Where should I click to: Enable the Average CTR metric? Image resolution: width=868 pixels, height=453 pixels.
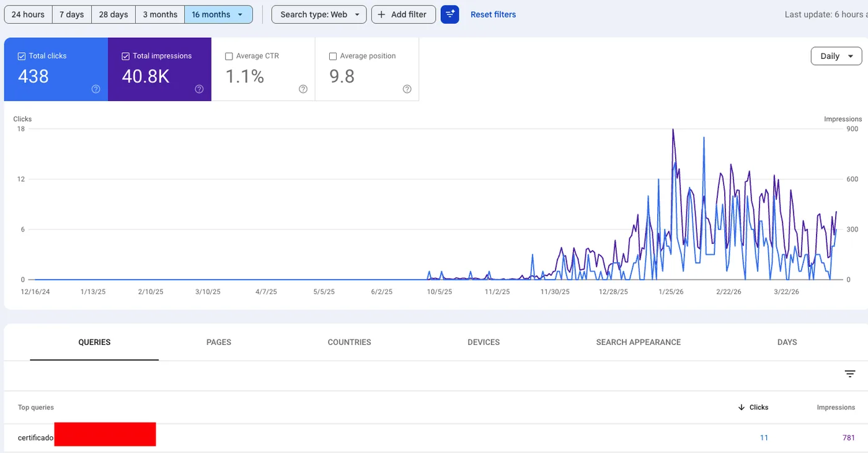229,55
